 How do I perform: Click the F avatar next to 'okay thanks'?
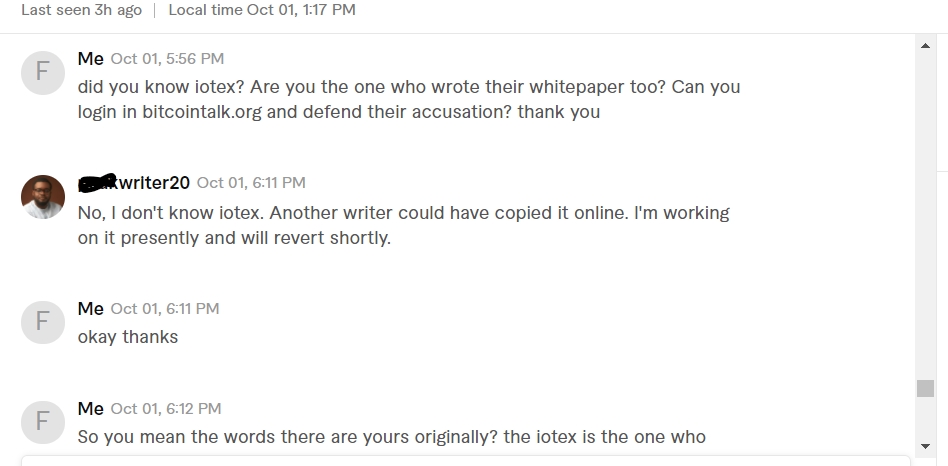pos(43,322)
